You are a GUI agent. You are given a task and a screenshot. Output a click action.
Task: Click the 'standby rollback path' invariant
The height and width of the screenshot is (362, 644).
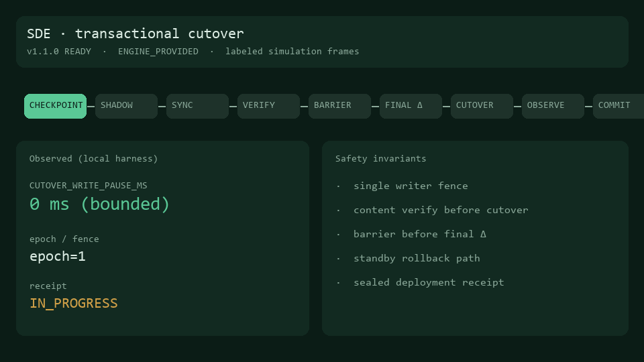click(417, 258)
